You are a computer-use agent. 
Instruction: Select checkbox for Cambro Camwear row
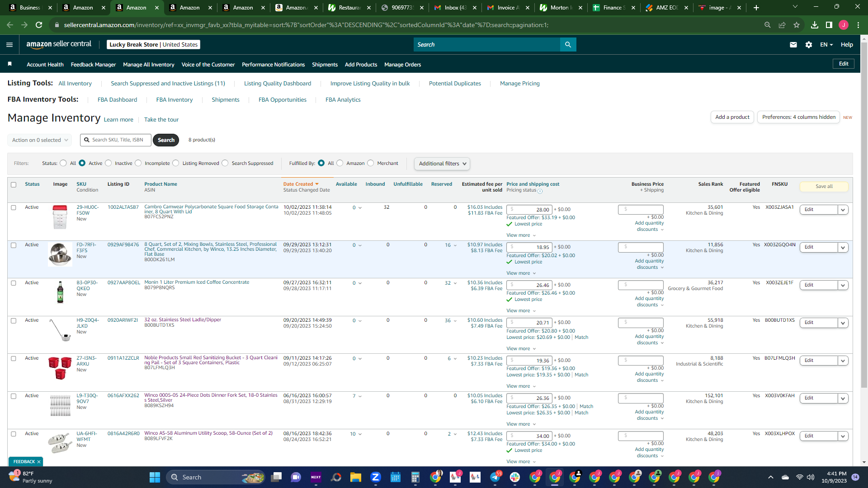[x=14, y=208]
